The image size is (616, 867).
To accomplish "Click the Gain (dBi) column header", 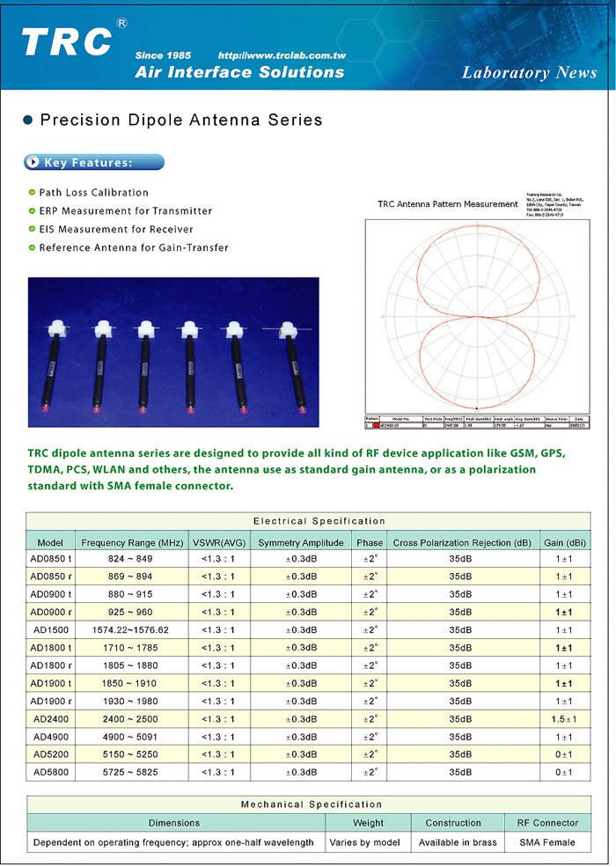I will (x=565, y=542).
